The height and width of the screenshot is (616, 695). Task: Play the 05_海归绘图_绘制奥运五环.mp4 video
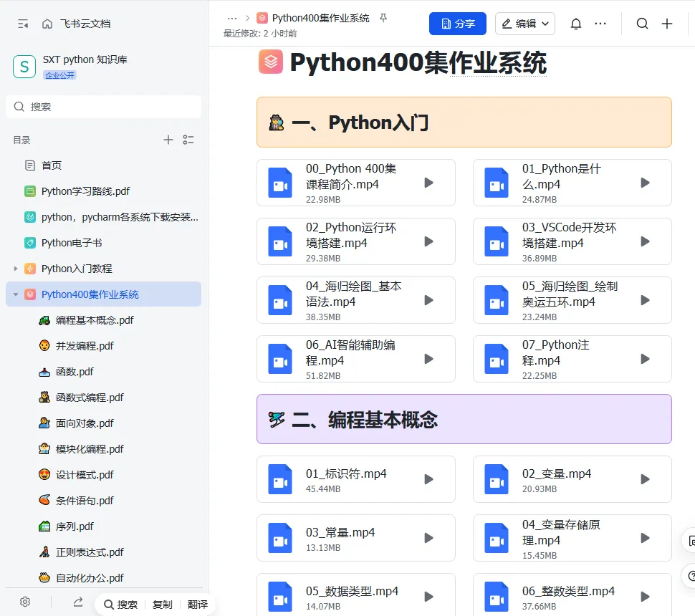coord(645,300)
